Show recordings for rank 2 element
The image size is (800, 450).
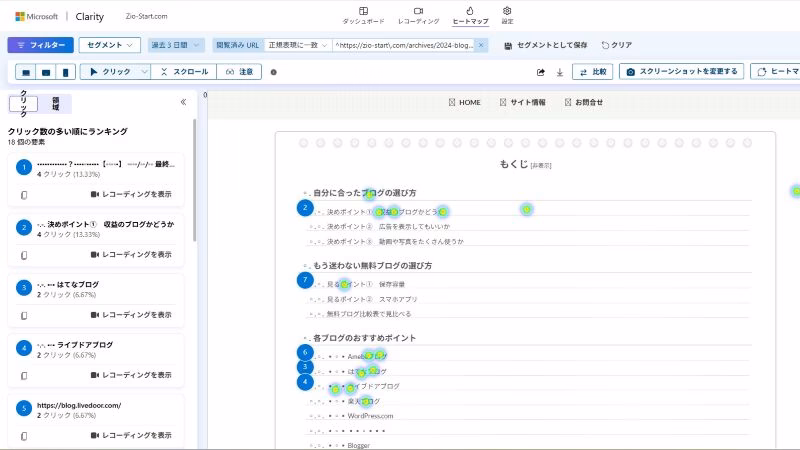click(131, 255)
